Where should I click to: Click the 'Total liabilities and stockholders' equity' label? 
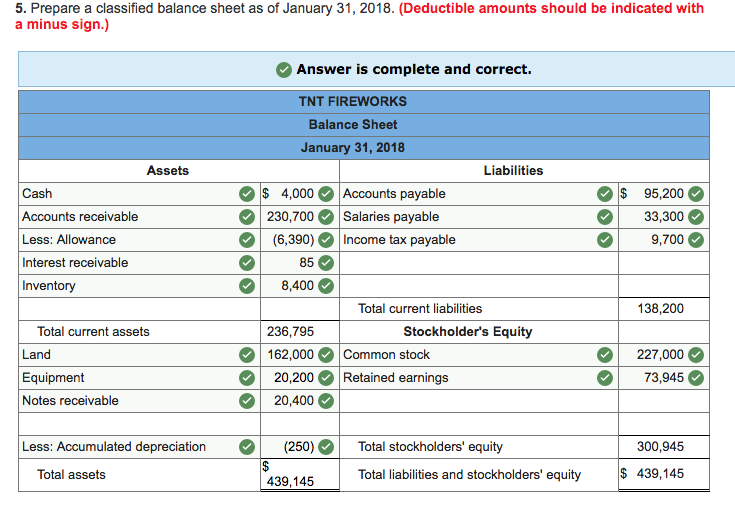coord(469,475)
